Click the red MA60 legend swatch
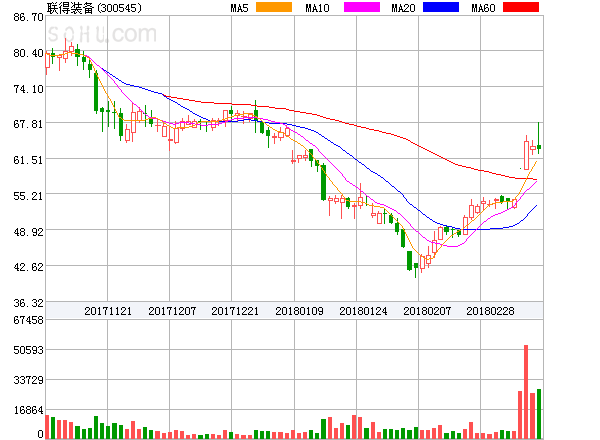 click(x=521, y=7)
